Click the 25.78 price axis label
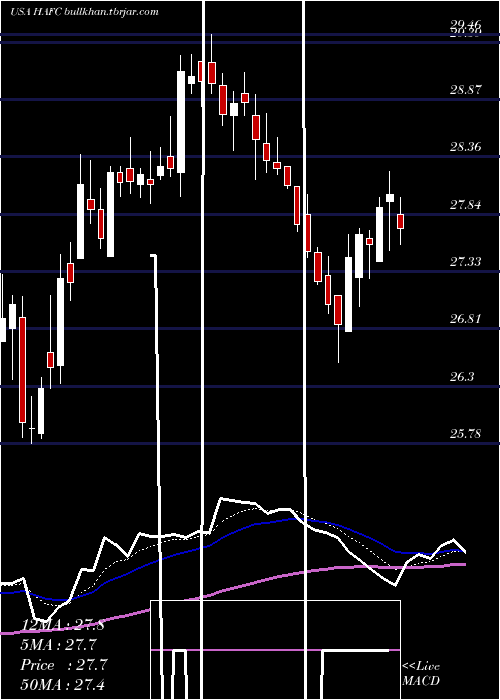This screenshot has height=700, width=500. [x=466, y=433]
